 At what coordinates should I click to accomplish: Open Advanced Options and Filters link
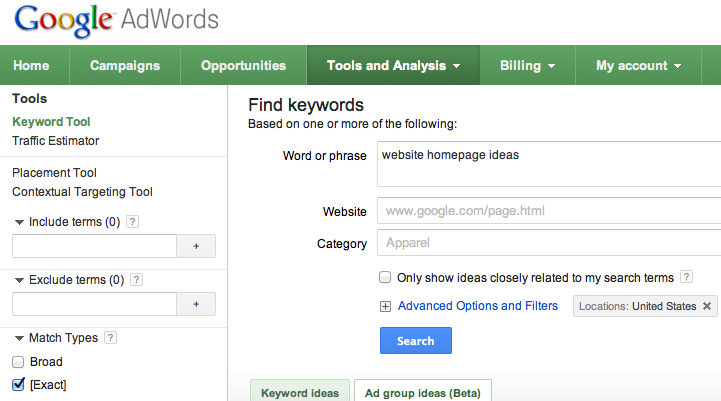(x=478, y=306)
